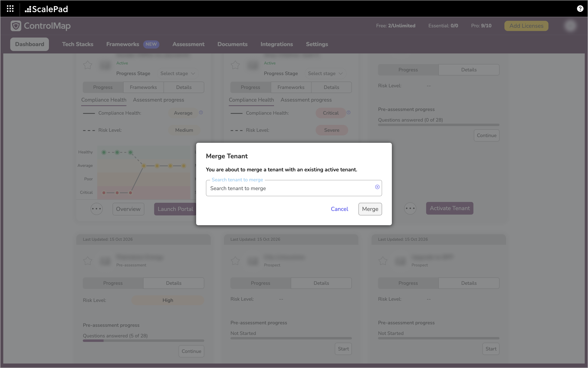Screen dimensions: 588x368
Task: Open the user avatar menu
Action: (x=570, y=26)
